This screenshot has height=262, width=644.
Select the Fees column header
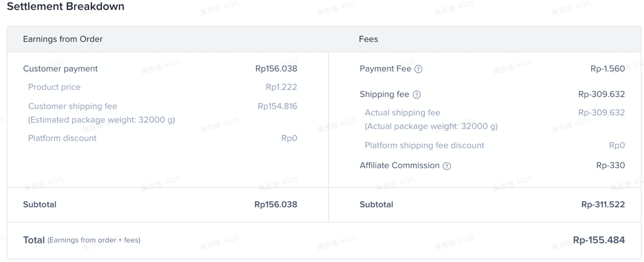tap(368, 39)
